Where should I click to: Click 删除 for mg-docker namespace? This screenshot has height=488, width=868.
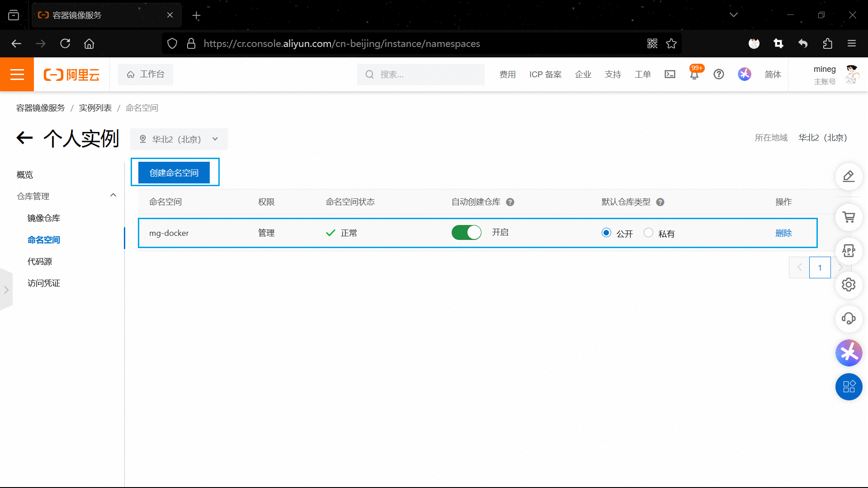[x=783, y=233]
